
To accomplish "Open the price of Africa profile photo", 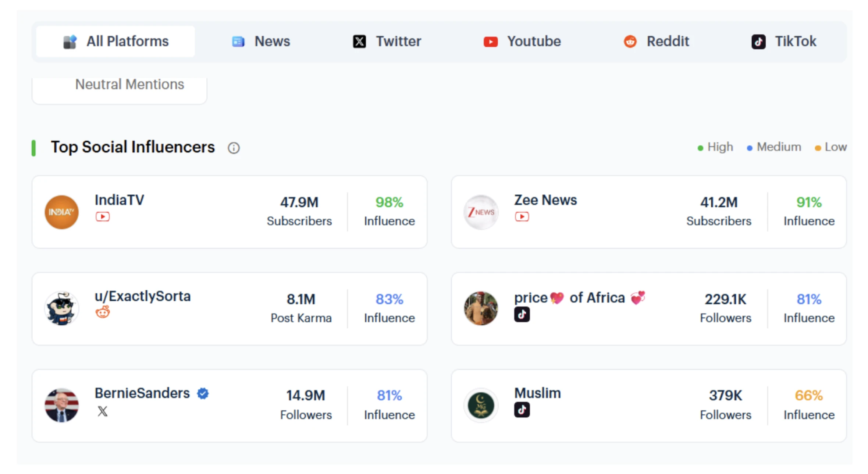I will [x=481, y=308].
